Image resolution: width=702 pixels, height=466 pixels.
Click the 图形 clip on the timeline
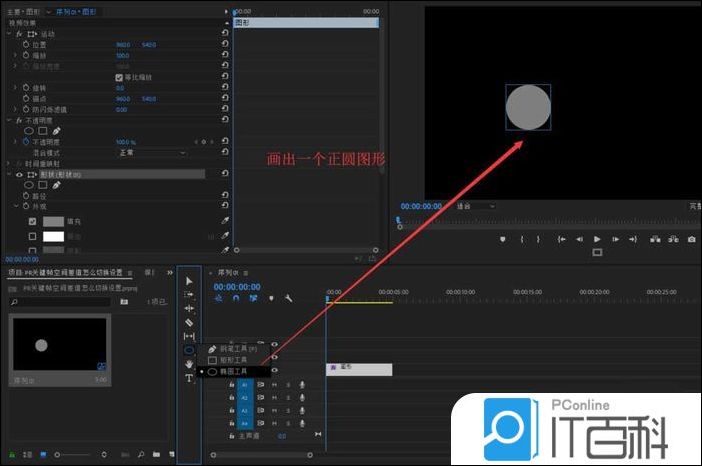[359, 369]
